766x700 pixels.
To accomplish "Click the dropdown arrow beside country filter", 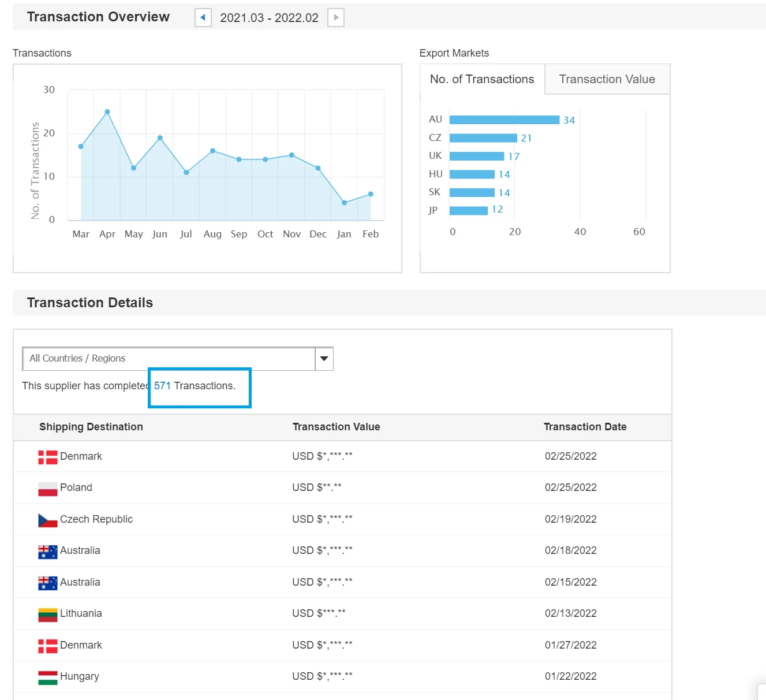I will [324, 359].
